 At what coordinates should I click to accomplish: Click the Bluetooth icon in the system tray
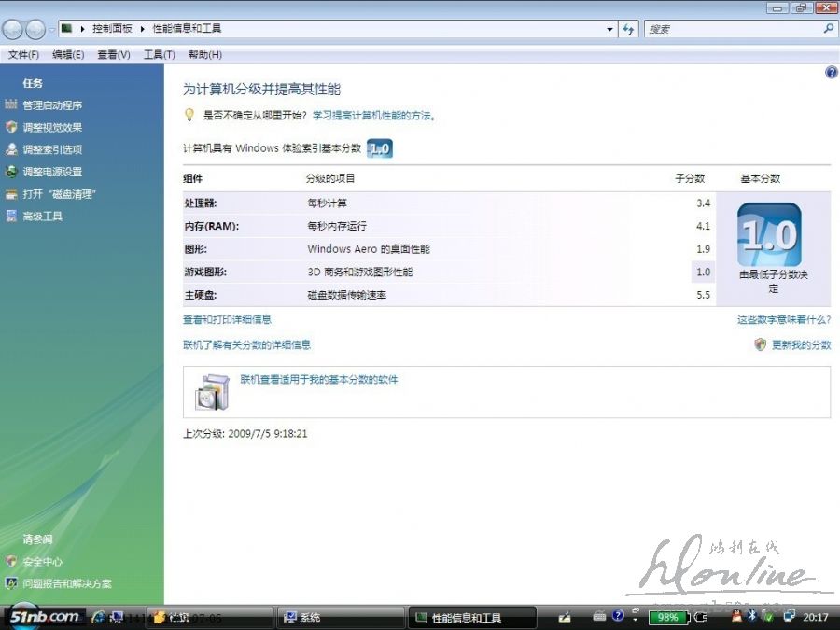(x=749, y=616)
